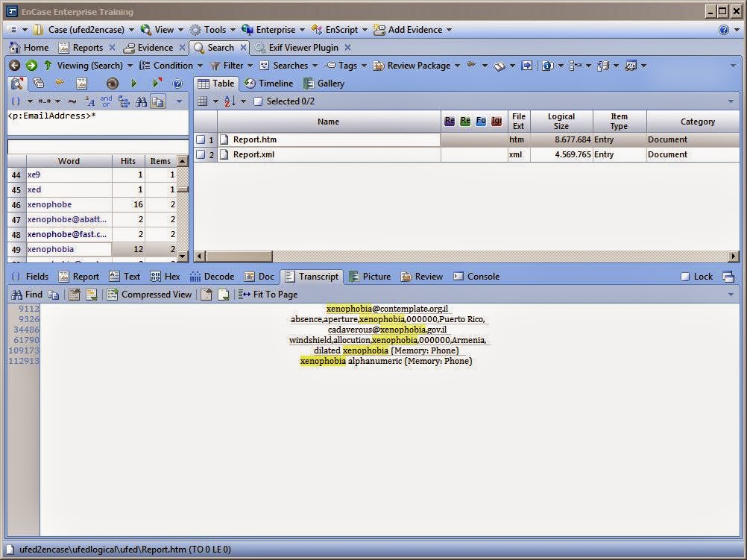Click the back navigation arrow icon
The width and height of the screenshot is (747, 560).
[15, 66]
